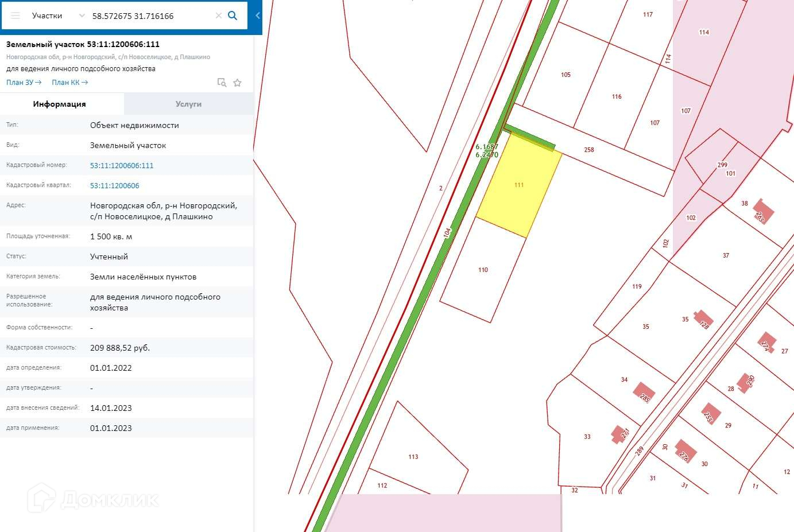Collapse the info side panel arrow
This screenshot has height=532, width=794.
point(258,15)
